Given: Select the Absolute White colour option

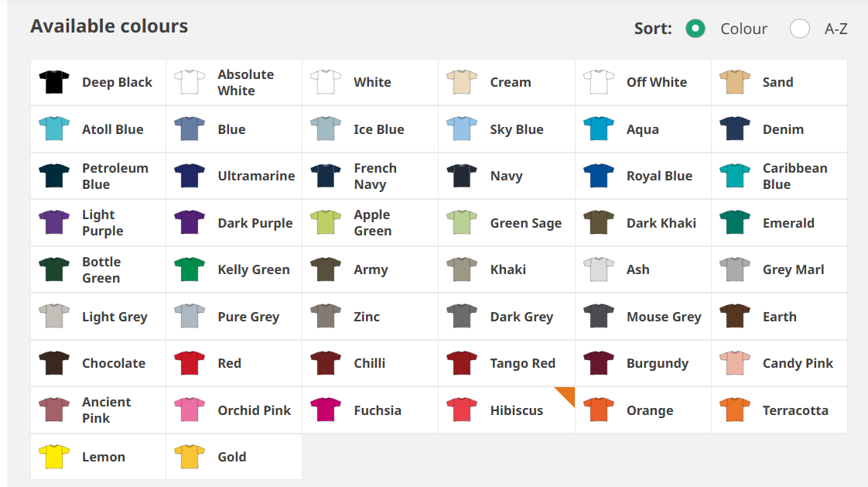Looking at the screenshot, I should point(234,82).
